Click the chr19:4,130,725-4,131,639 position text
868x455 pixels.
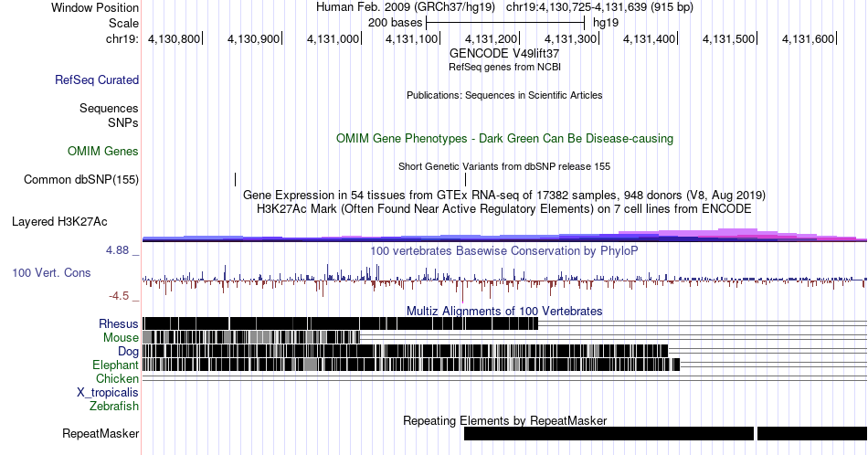click(x=599, y=7)
